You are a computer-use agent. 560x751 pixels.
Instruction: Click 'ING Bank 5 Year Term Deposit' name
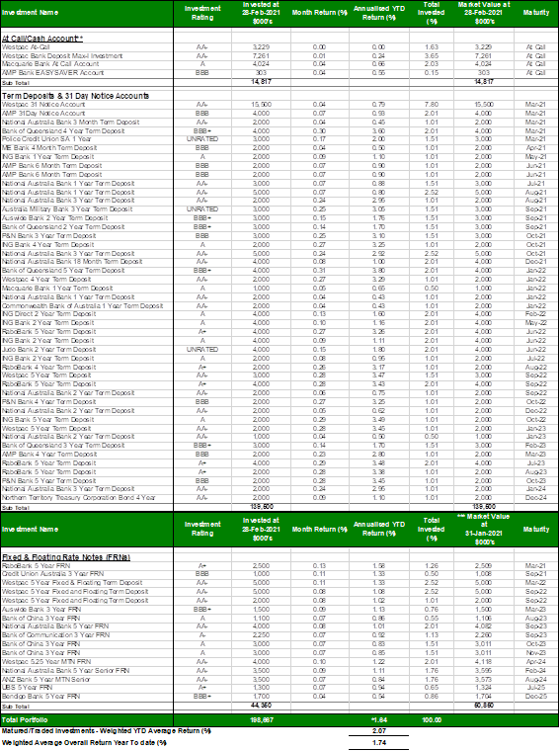tap(47, 420)
